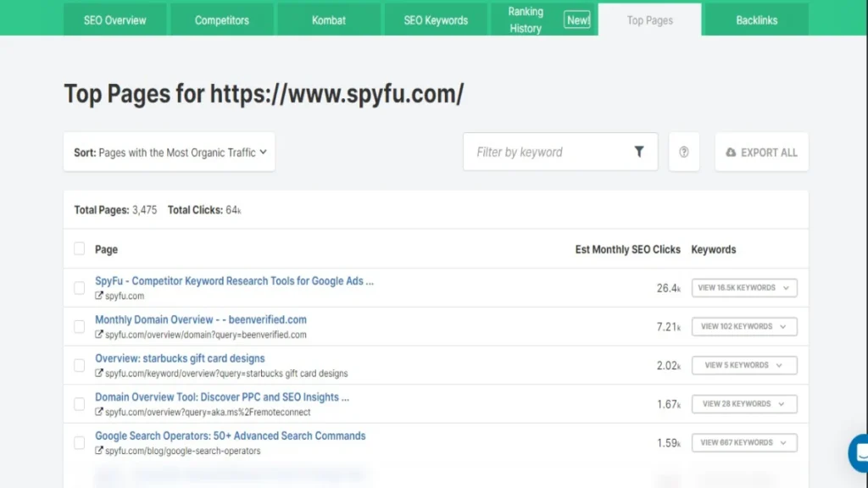Open the SEO Overview tab
Screen dimensions: 868x488
click(x=114, y=20)
